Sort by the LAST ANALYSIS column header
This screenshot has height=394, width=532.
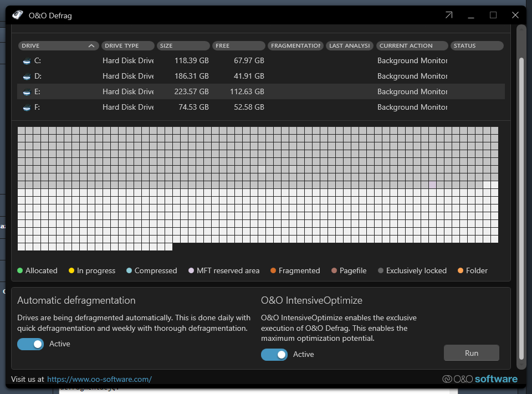350,45
